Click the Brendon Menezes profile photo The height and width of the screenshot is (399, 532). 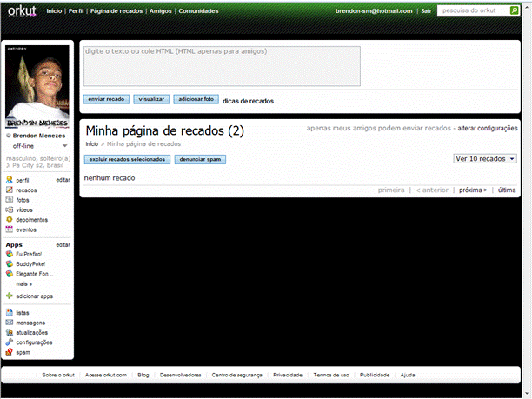pyautogui.click(x=37, y=87)
